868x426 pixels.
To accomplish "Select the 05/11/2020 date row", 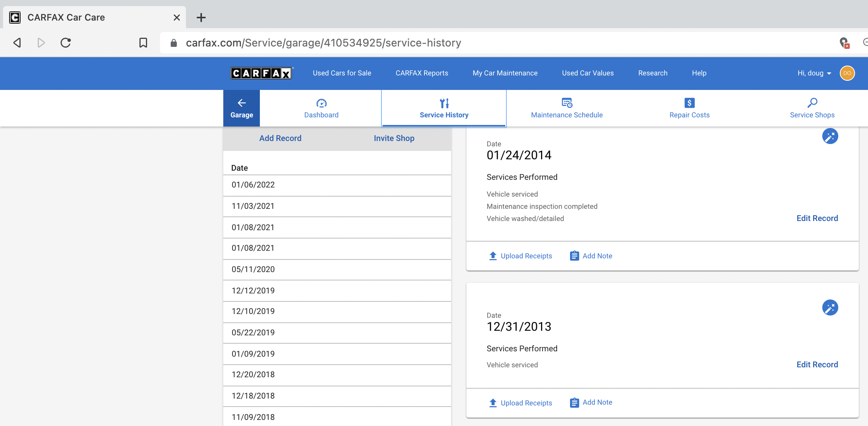I will coord(337,270).
